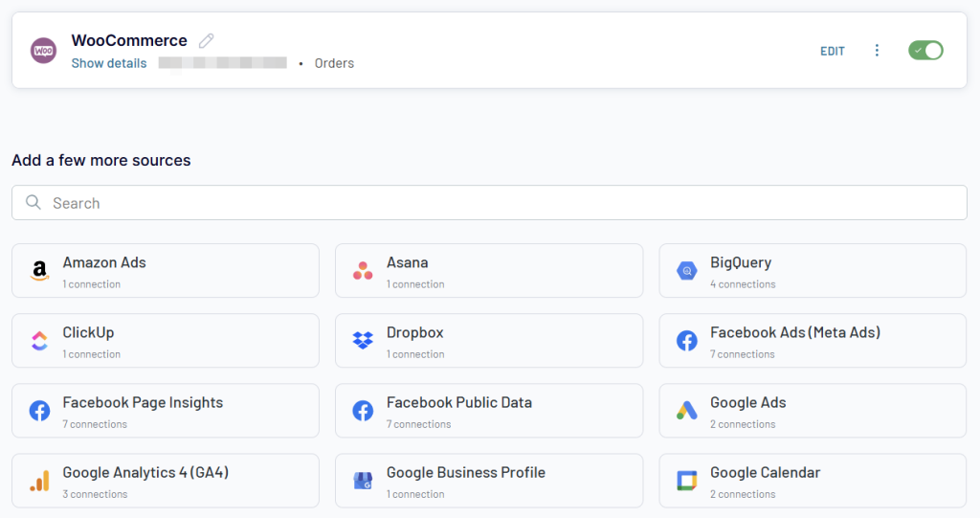980x518 pixels.
Task: Toggle the WooCommerce source switch off
Action: (925, 51)
